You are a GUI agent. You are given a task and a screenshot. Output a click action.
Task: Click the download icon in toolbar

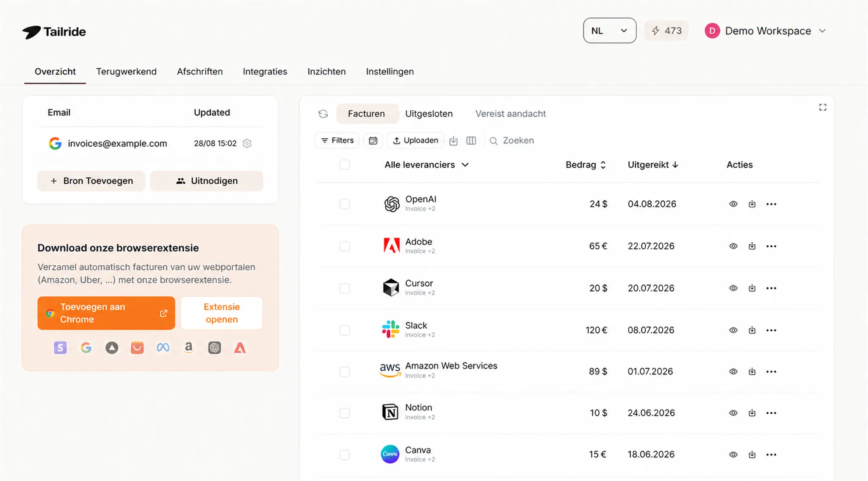pos(453,141)
